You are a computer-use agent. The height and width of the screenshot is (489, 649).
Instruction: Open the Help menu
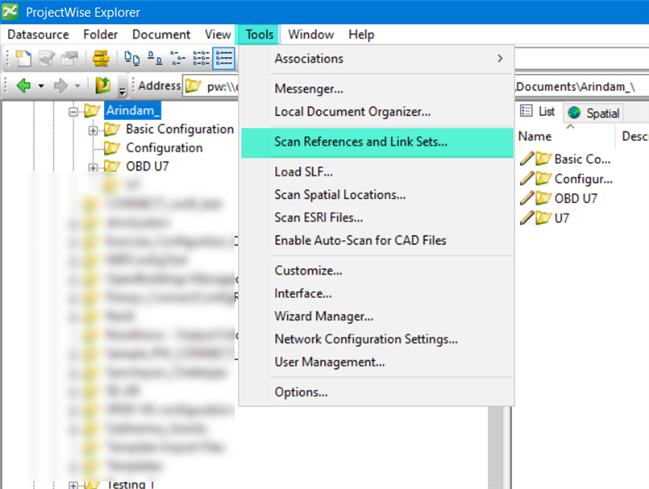coord(361,34)
